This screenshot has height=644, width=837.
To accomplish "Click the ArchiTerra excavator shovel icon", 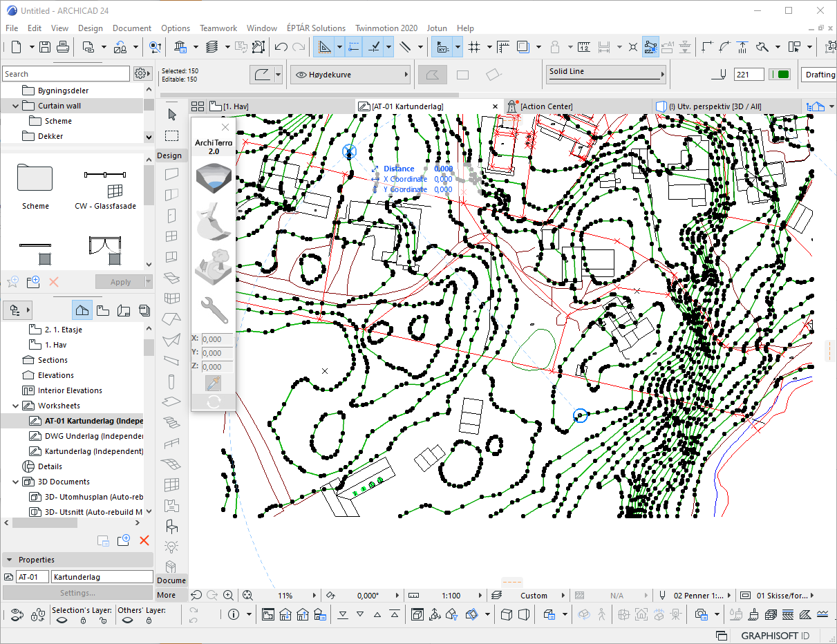I will tap(214, 222).
